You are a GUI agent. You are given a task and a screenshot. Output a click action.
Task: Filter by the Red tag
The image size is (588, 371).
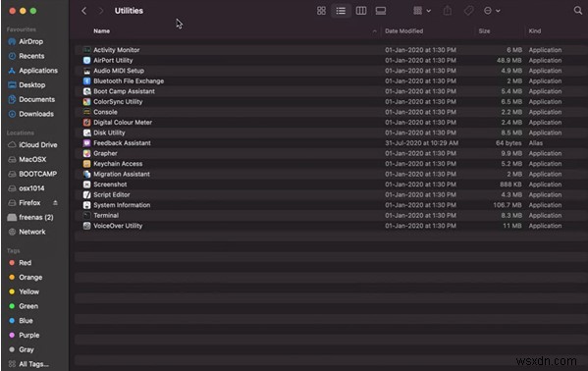click(x=25, y=263)
